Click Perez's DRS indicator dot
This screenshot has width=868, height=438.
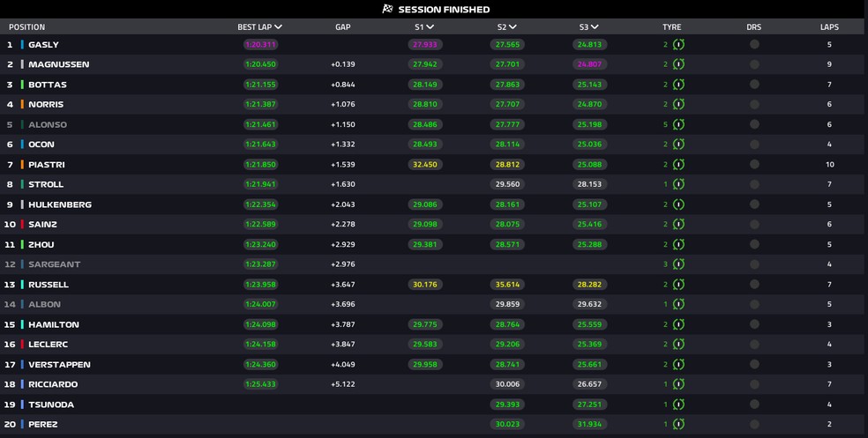(754, 424)
